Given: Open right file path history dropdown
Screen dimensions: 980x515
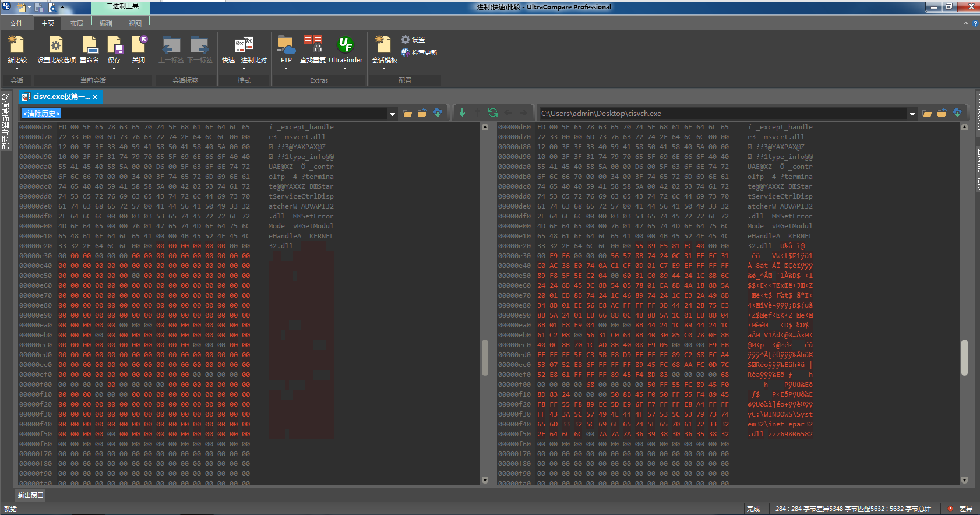Looking at the screenshot, I should (x=912, y=114).
